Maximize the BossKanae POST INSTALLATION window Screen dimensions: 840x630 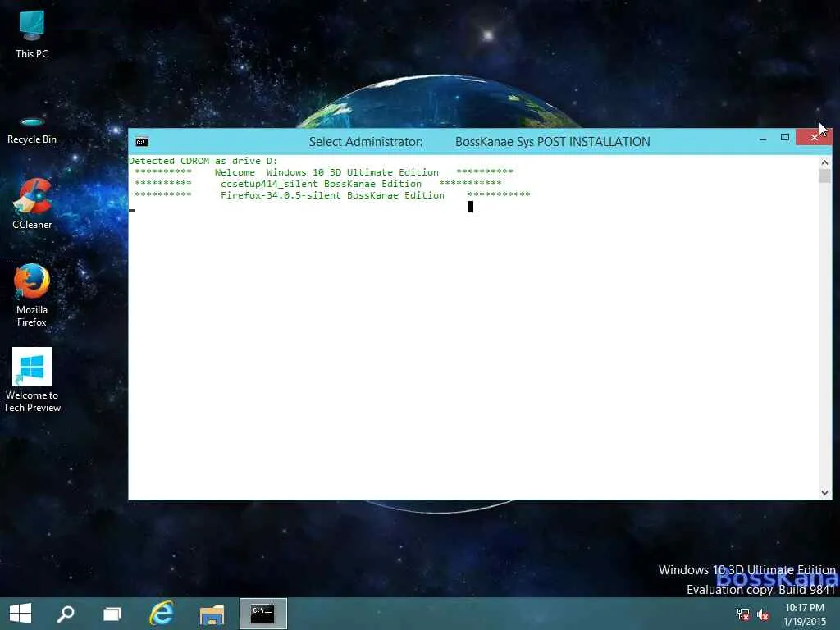(x=785, y=138)
